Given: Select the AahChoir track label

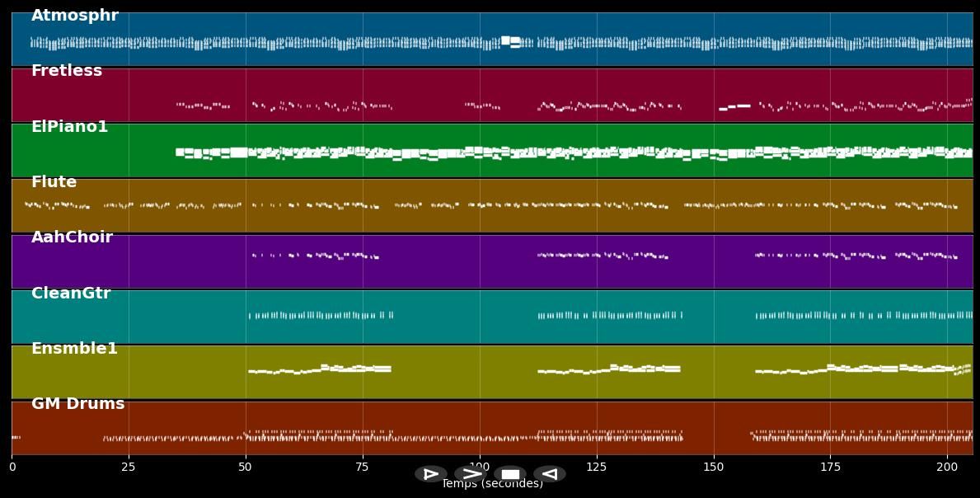Looking at the screenshot, I should (x=72, y=237).
